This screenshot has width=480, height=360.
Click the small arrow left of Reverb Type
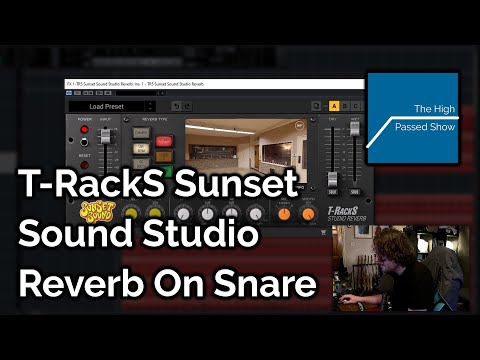pos(126,119)
